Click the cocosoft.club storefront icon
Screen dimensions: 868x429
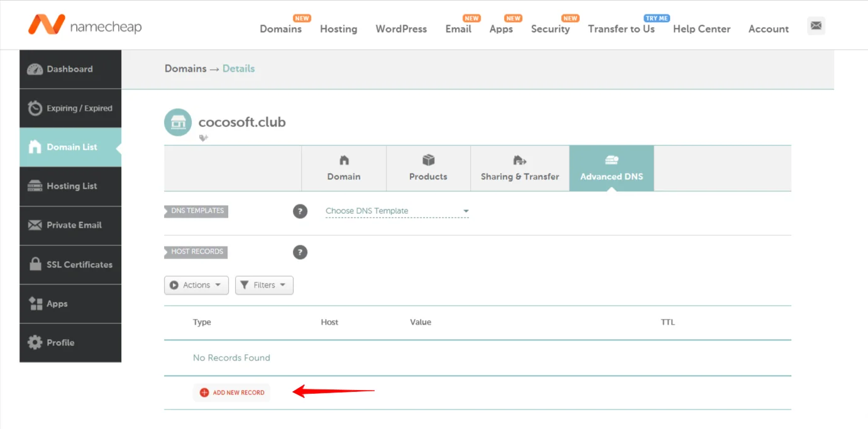coord(178,122)
